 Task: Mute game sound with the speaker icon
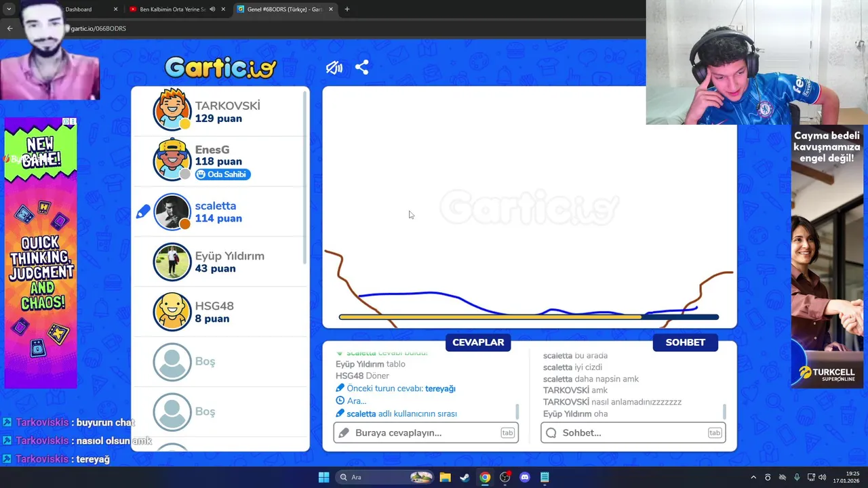[x=334, y=68]
